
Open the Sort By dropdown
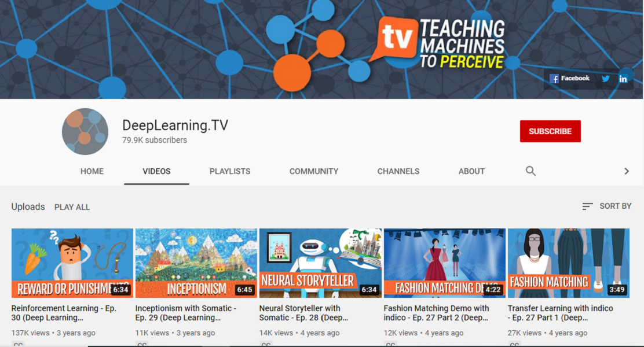pos(606,206)
